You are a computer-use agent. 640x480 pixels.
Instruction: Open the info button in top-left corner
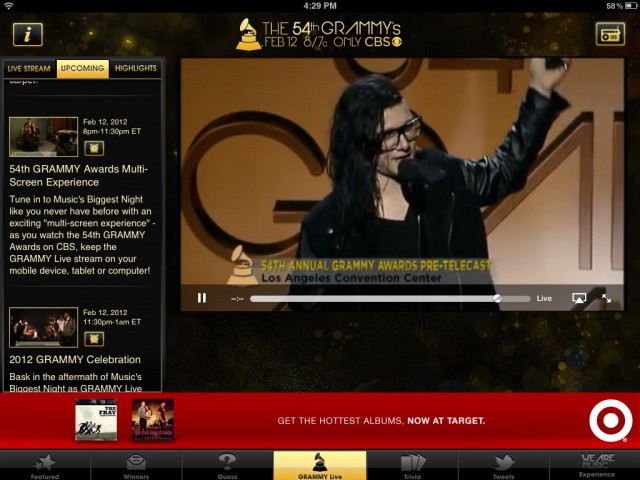click(27, 34)
